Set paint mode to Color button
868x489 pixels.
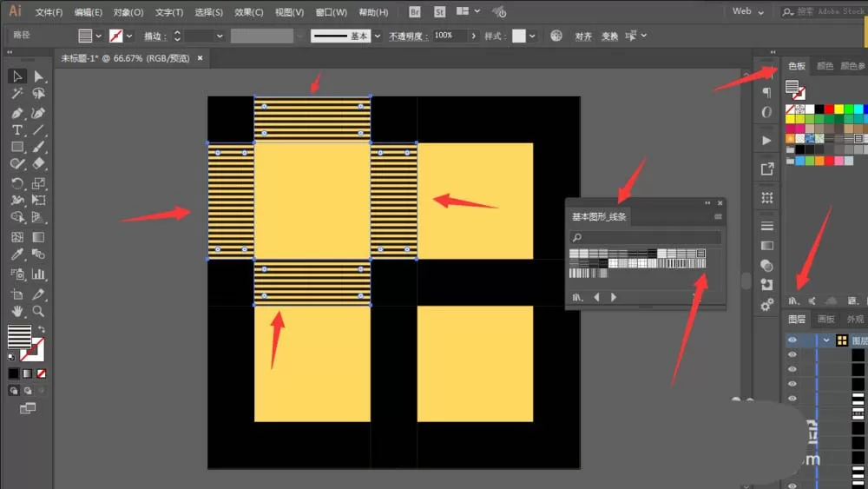pos(13,373)
